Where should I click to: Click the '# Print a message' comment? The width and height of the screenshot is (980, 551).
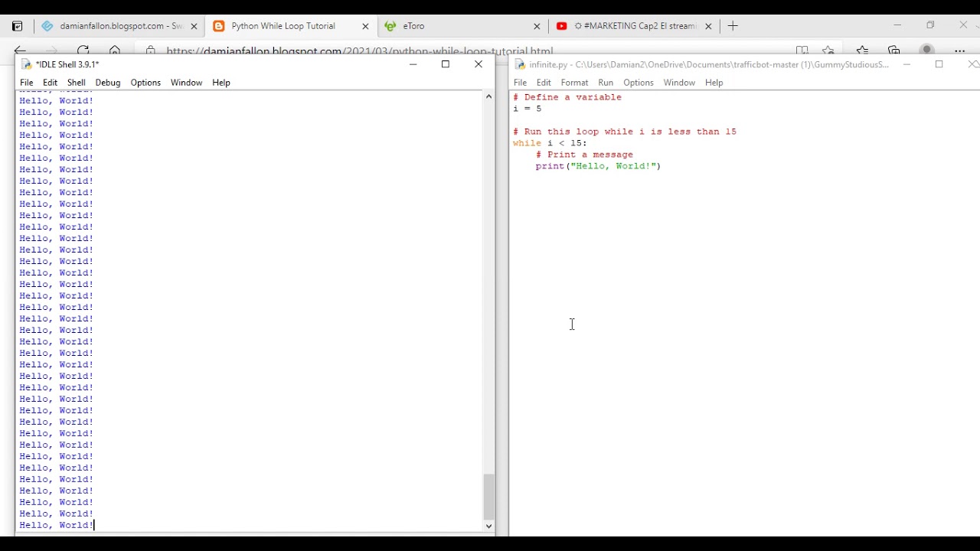pos(585,155)
